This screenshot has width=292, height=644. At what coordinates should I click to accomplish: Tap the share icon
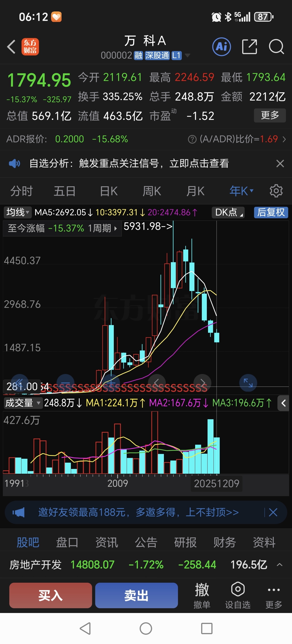(x=250, y=47)
